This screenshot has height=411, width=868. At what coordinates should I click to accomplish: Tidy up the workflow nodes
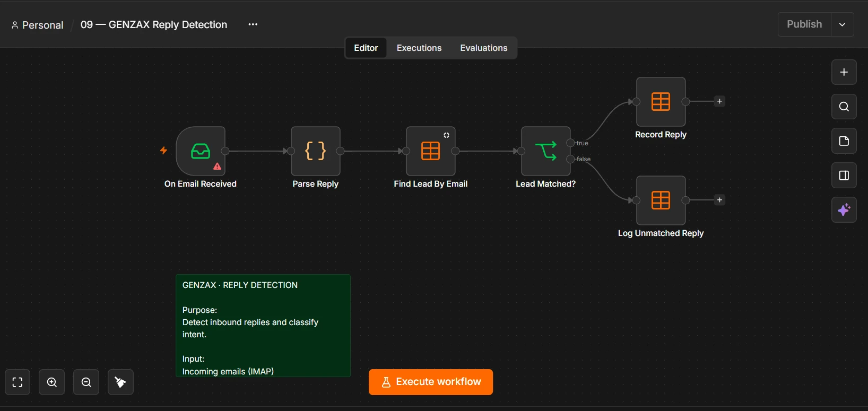point(120,382)
